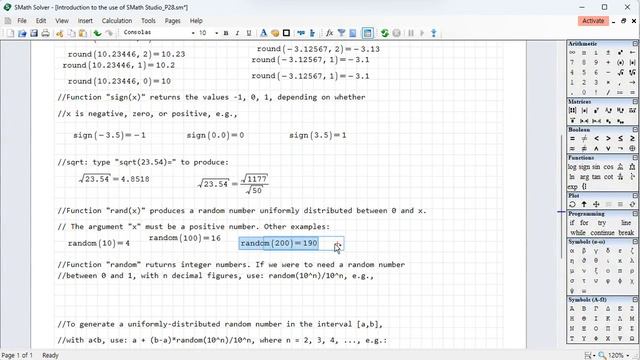
Task: Open the File menu
Action: pos(22,21)
